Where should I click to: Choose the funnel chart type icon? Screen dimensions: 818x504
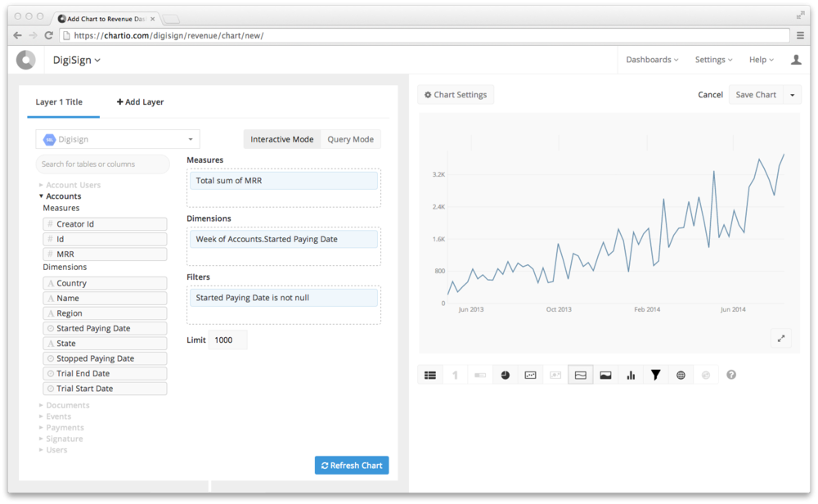(x=655, y=375)
